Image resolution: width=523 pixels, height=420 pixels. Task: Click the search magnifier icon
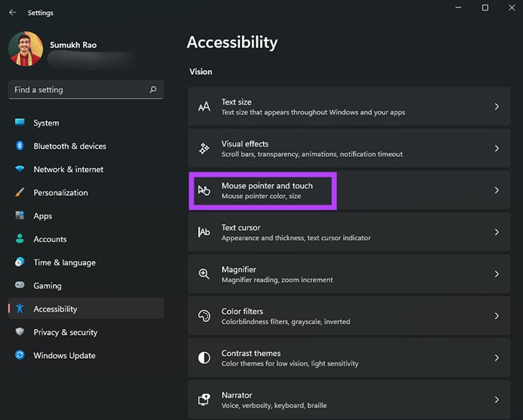153,90
